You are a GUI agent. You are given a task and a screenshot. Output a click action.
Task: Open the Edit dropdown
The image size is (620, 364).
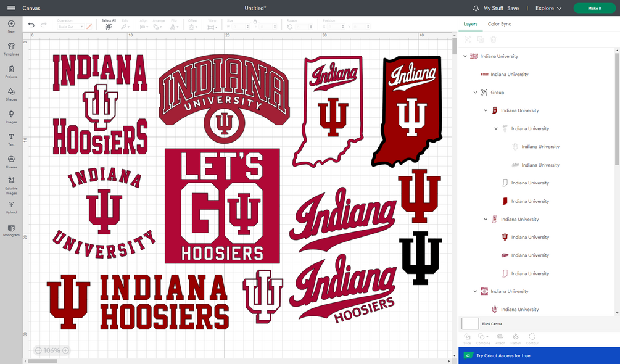(x=125, y=27)
